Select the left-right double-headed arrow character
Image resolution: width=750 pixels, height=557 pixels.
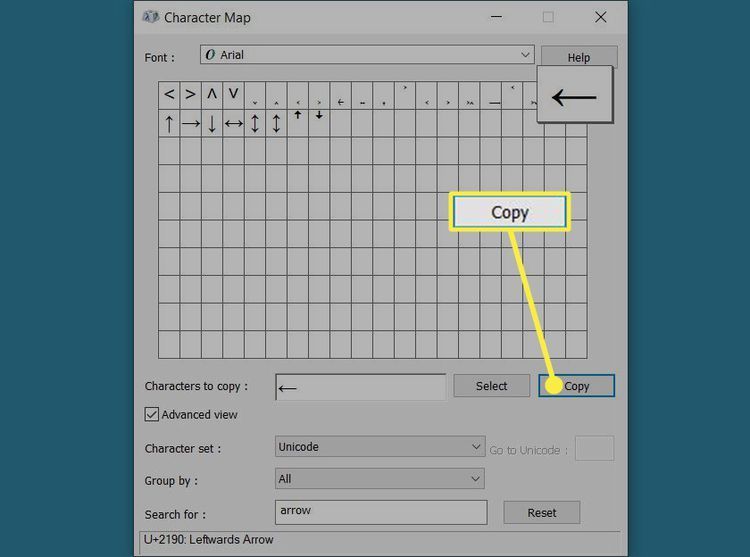[x=233, y=123]
